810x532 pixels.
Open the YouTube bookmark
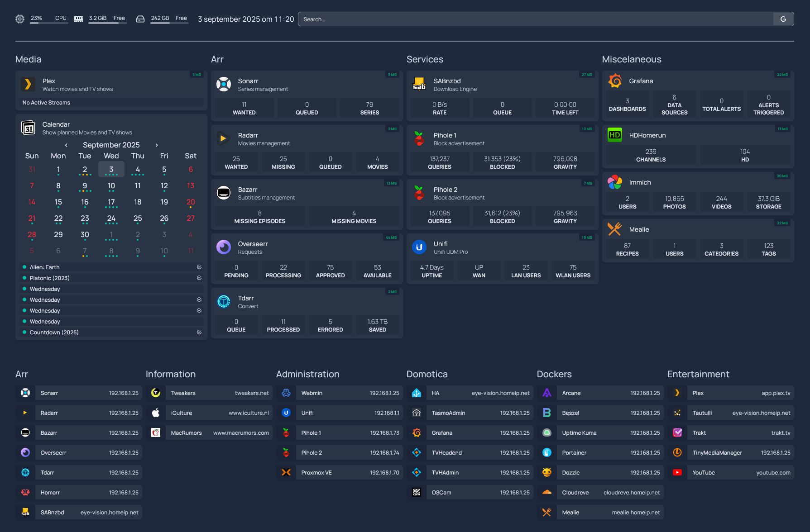(731, 473)
